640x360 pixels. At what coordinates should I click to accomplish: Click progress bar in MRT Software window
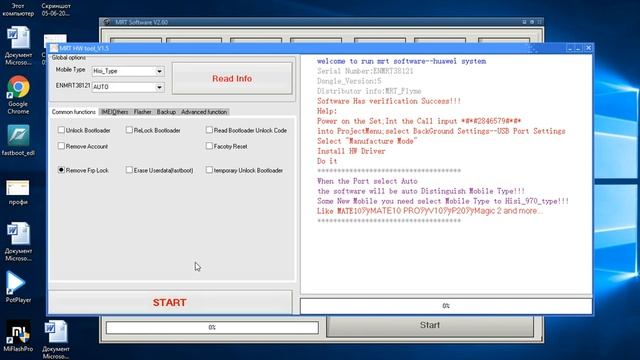coord(212,327)
